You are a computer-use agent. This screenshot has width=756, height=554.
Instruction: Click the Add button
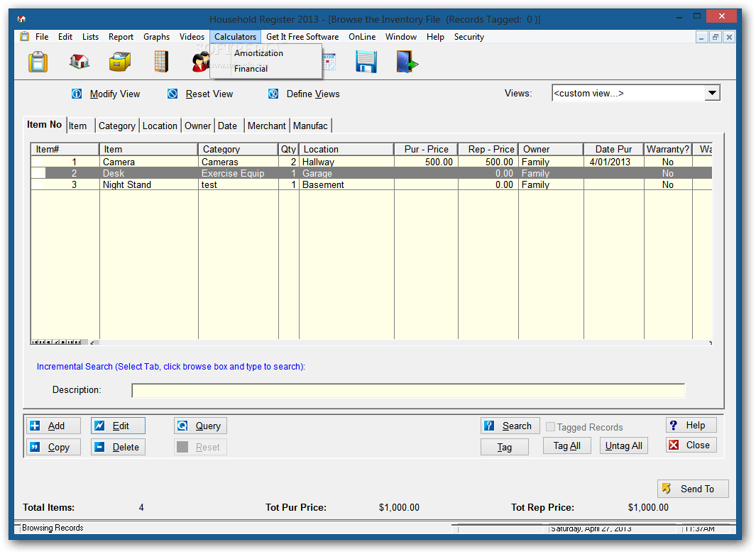[53, 426]
